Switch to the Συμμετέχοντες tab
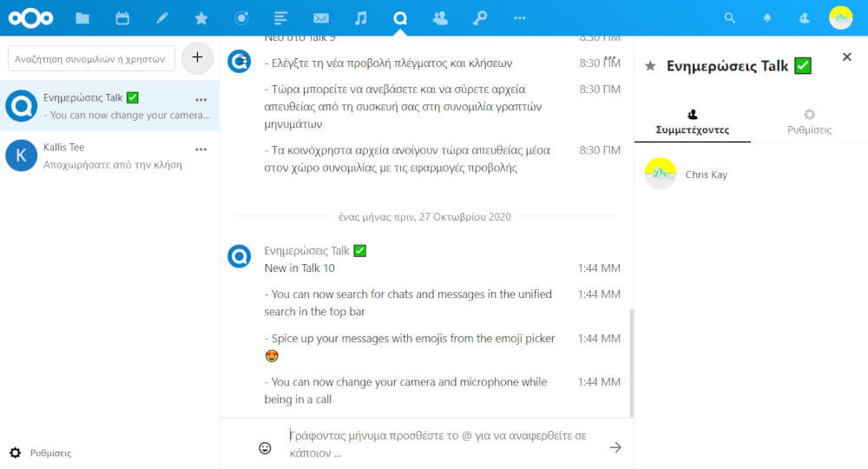Screen dimensions: 868x469 click(x=693, y=122)
